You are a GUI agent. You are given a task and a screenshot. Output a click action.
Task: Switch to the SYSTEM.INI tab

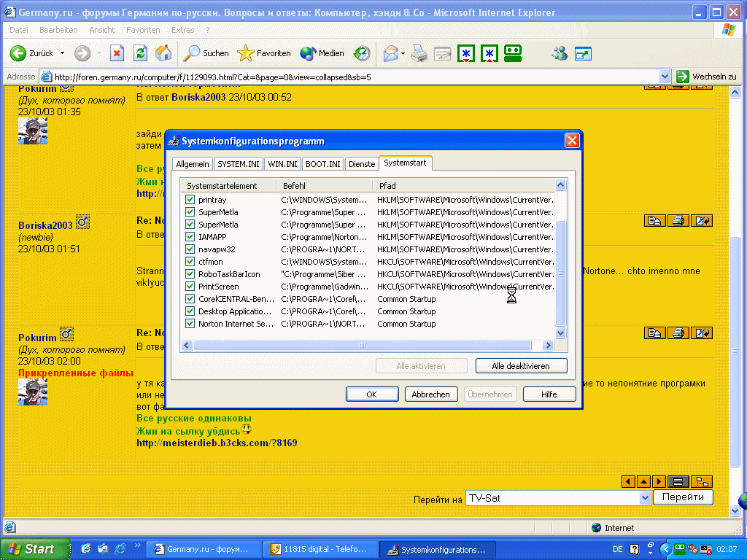pos(239,164)
